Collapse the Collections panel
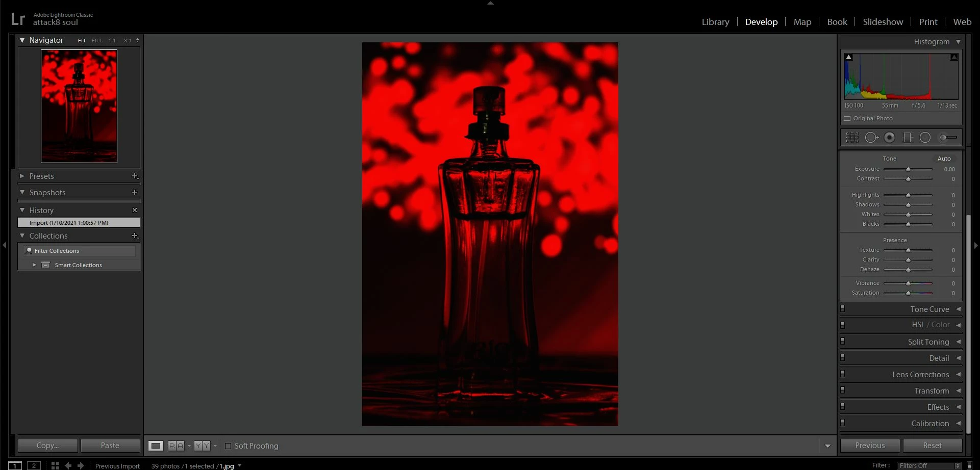The width and height of the screenshot is (980, 470). (x=22, y=236)
